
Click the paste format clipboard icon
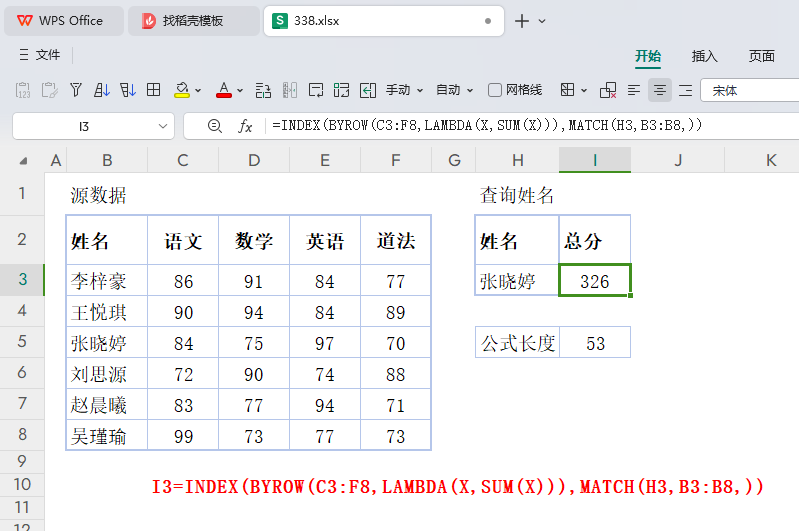point(49,90)
